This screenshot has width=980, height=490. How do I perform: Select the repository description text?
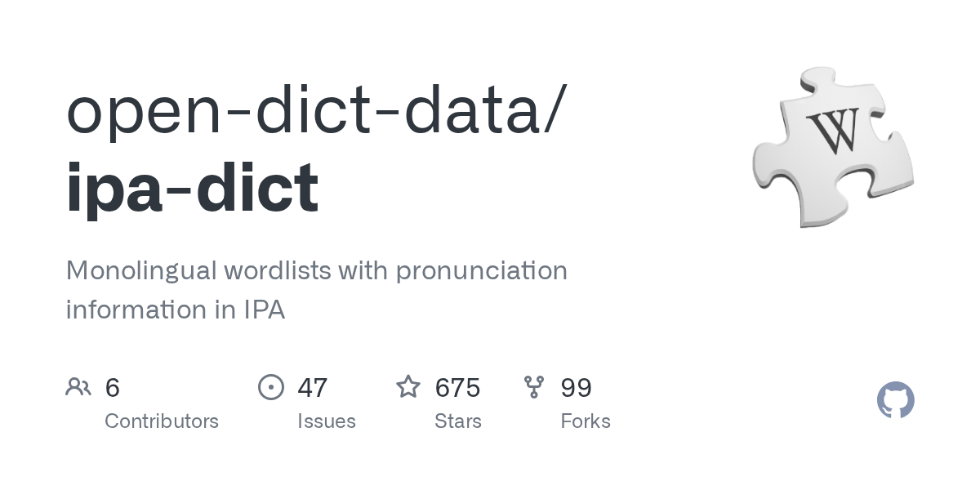316,290
